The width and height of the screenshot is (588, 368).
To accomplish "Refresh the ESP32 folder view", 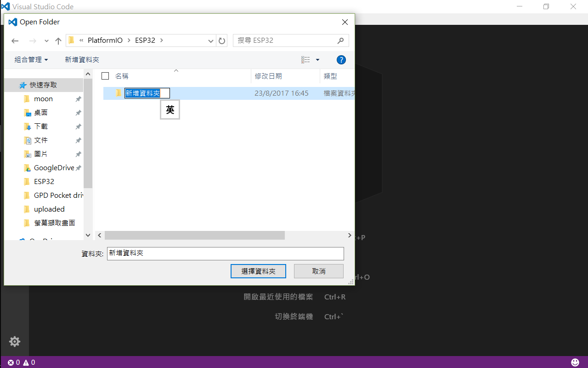I will coord(222,40).
